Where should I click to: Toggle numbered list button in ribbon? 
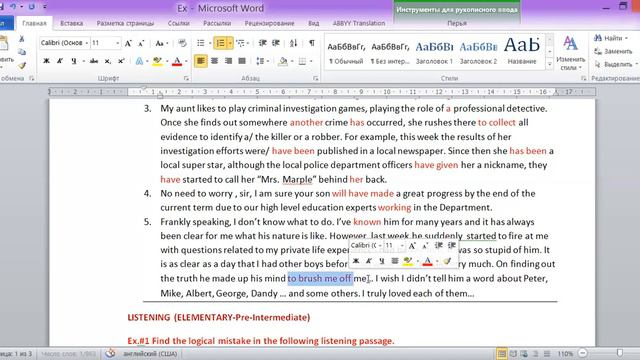220,43
